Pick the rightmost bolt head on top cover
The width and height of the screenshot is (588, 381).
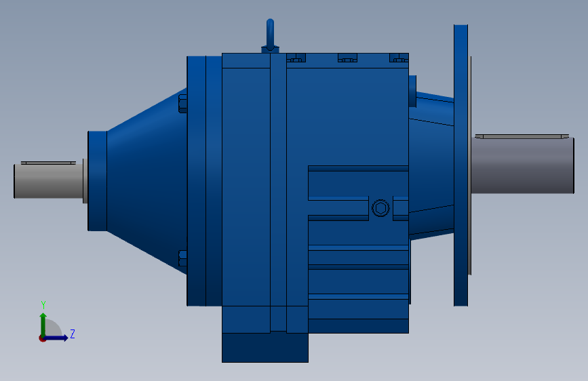(399, 58)
